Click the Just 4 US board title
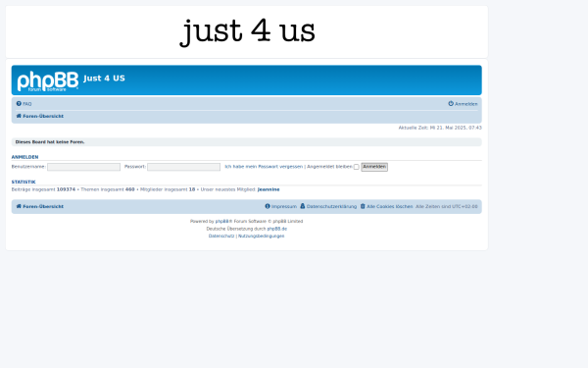 click(104, 79)
